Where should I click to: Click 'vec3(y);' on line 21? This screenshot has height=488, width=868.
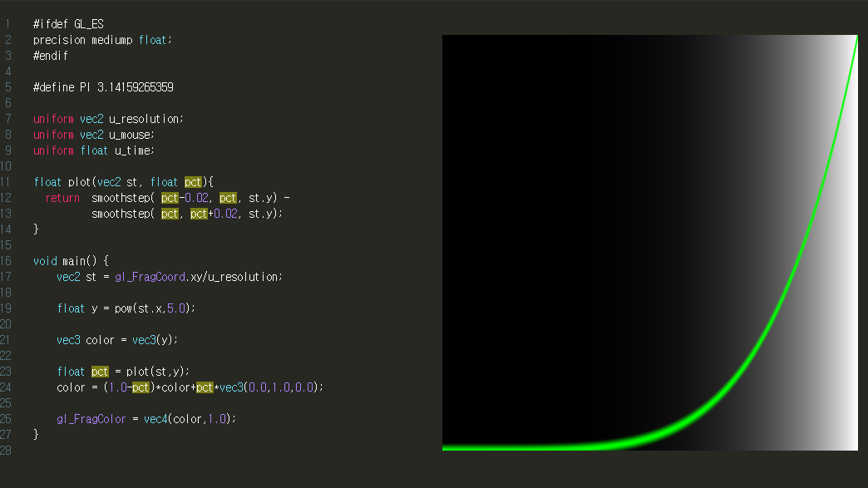[155, 340]
